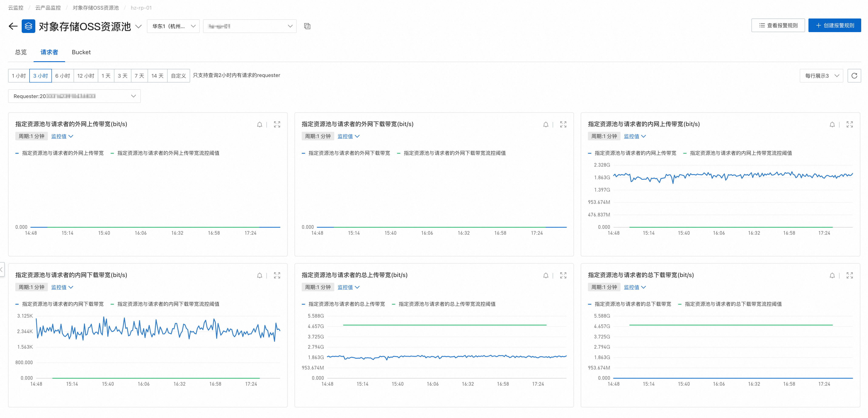Toggle 外网下载带宽流控阈值 legend entry
The height and width of the screenshot is (418, 868).
tap(451, 153)
